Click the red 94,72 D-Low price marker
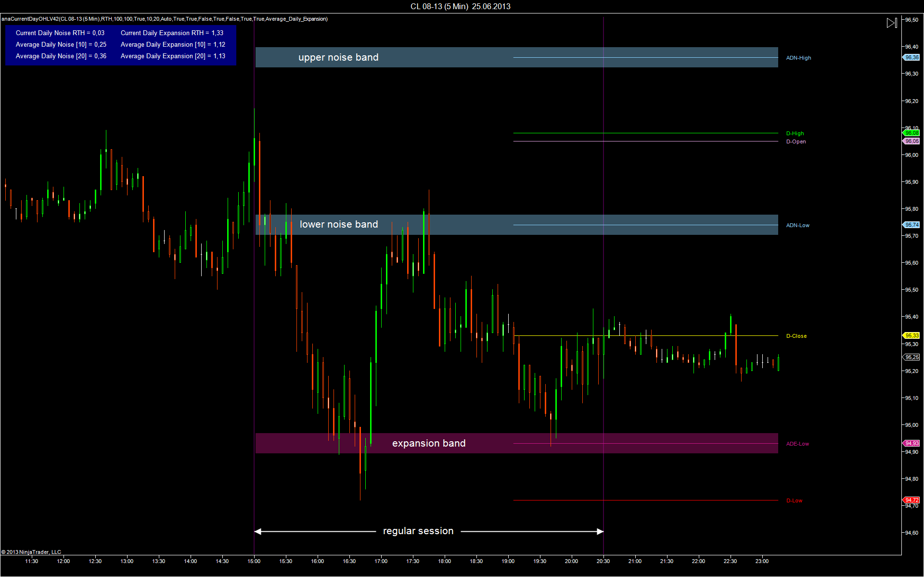 click(911, 500)
